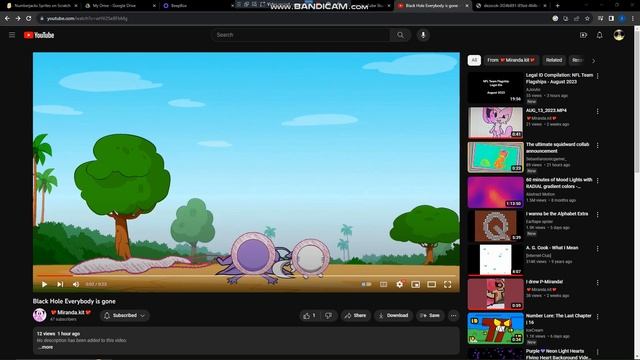Open the Create video button
640x360 pixels.
pos(583,35)
